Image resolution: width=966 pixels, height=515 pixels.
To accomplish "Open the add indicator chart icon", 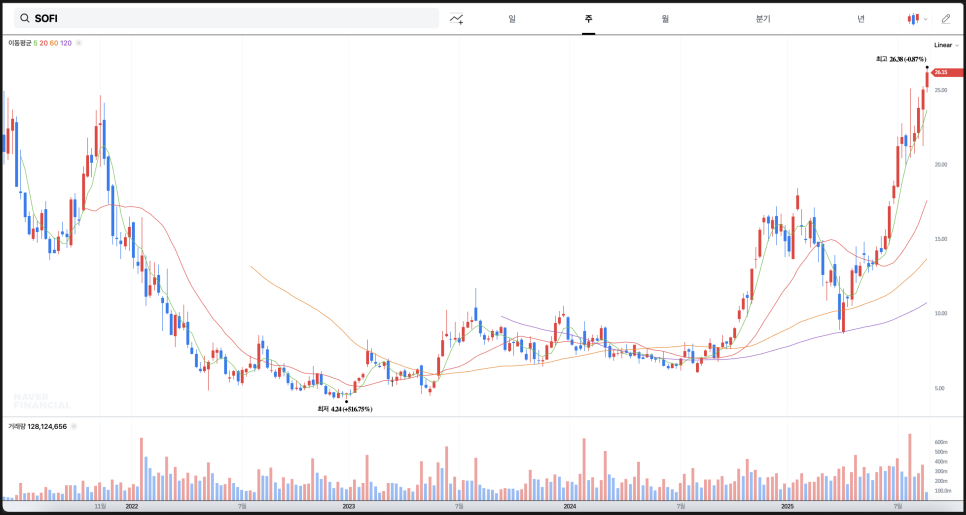I will click(x=456, y=18).
